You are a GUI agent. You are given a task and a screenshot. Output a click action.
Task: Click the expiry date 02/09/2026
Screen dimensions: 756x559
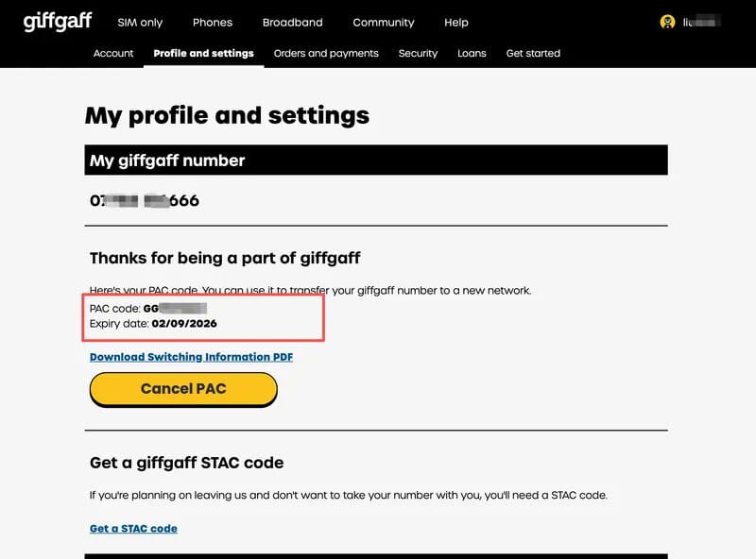pyautogui.click(x=184, y=323)
